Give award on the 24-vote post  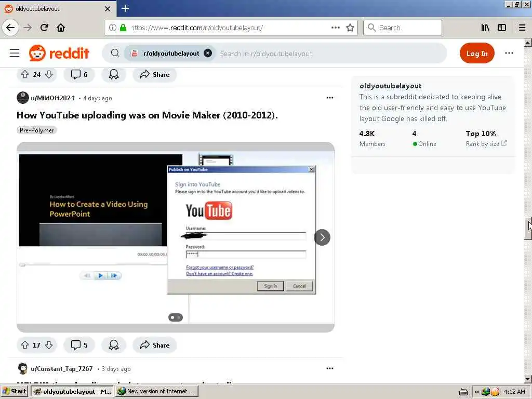click(114, 74)
